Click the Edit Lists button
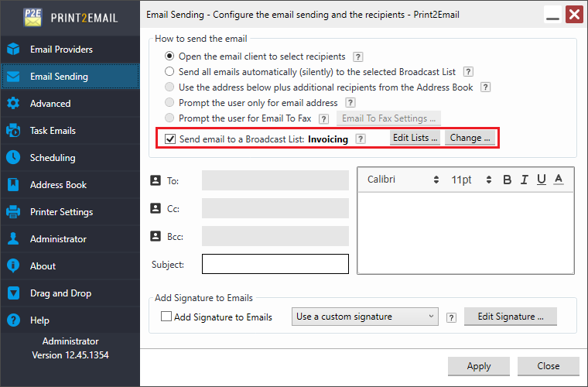The height and width of the screenshot is (387, 588). (415, 138)
